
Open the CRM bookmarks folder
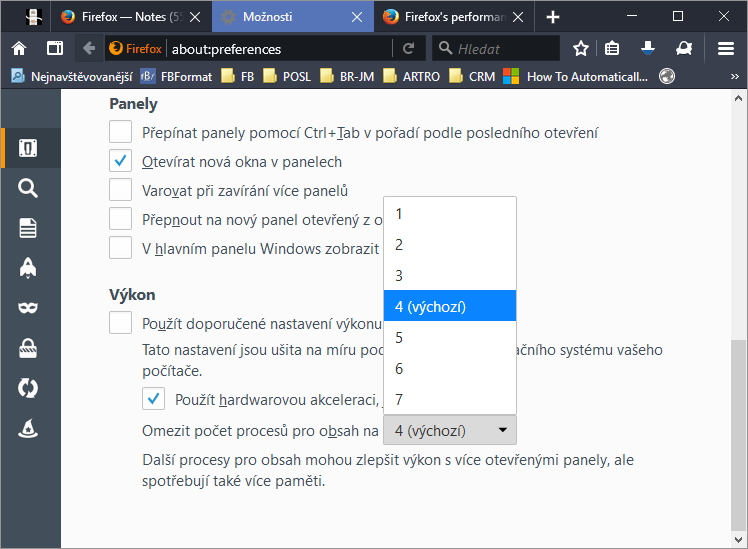(x=473, y=76)
